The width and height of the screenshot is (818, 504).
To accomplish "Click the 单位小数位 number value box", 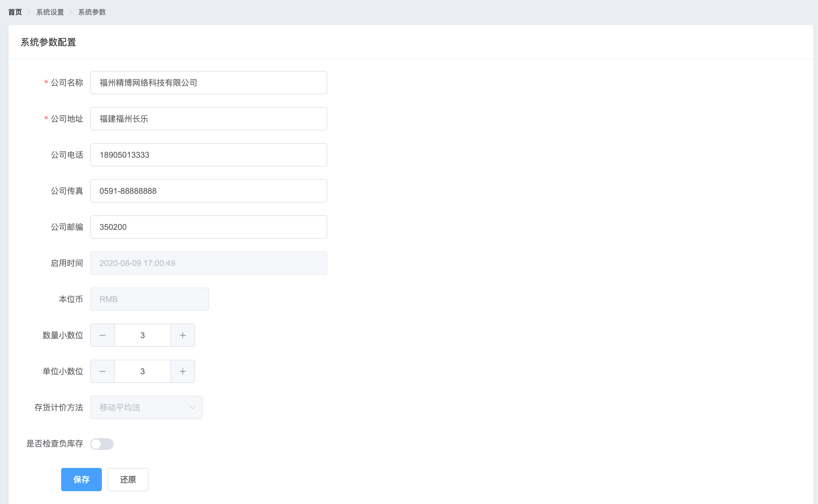I will tap(143, 371).
